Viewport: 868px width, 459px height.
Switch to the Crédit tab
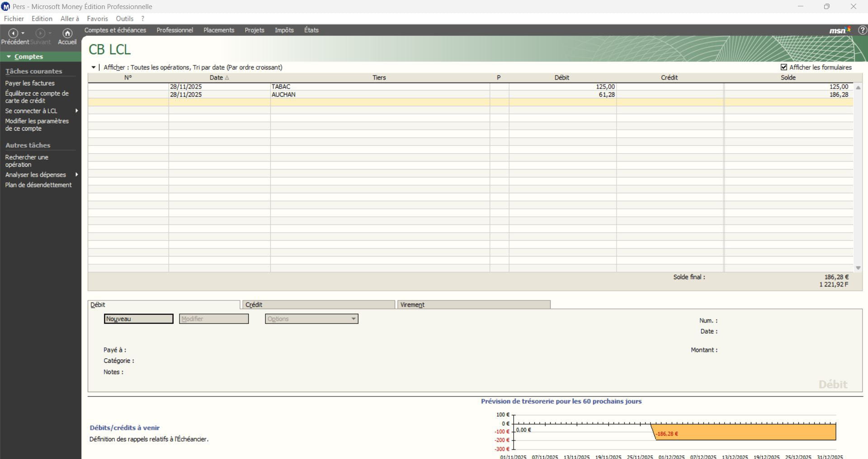click(x=318, y=305)
